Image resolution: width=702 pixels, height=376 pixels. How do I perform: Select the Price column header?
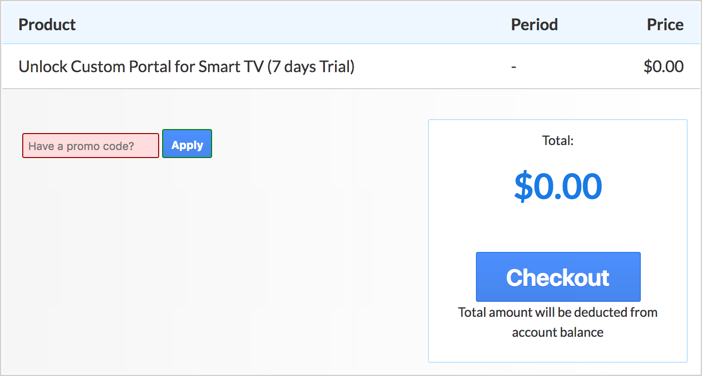pos(665,24)
